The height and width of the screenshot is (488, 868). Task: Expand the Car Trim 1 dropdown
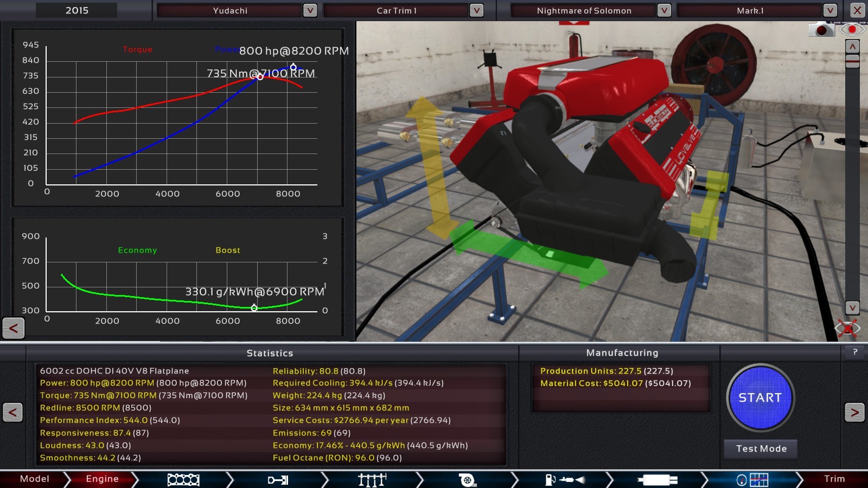(x=476, y=10)
